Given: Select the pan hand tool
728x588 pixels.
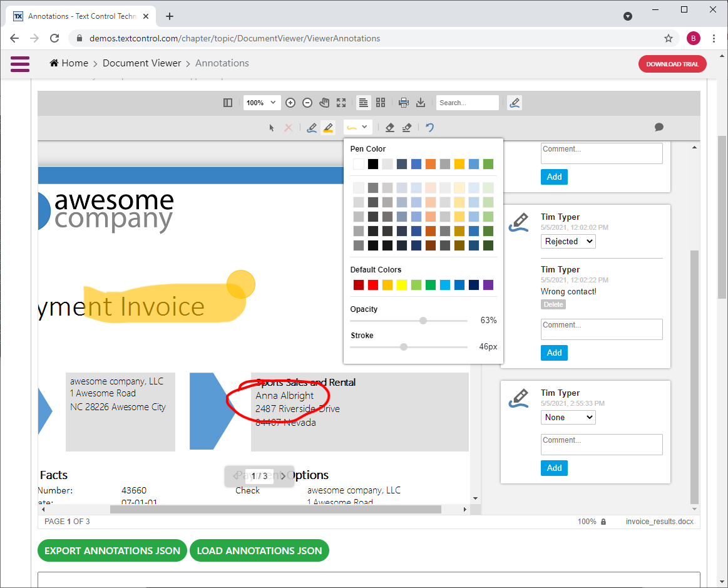Looking at the screenshot, I should (324, 102).
